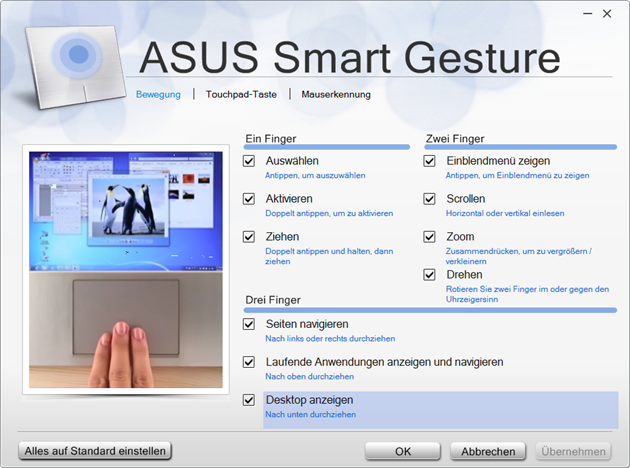Click the Übernehmen button
The width and height of the screenshot is (630, 468).
click(x=573, y=451)
